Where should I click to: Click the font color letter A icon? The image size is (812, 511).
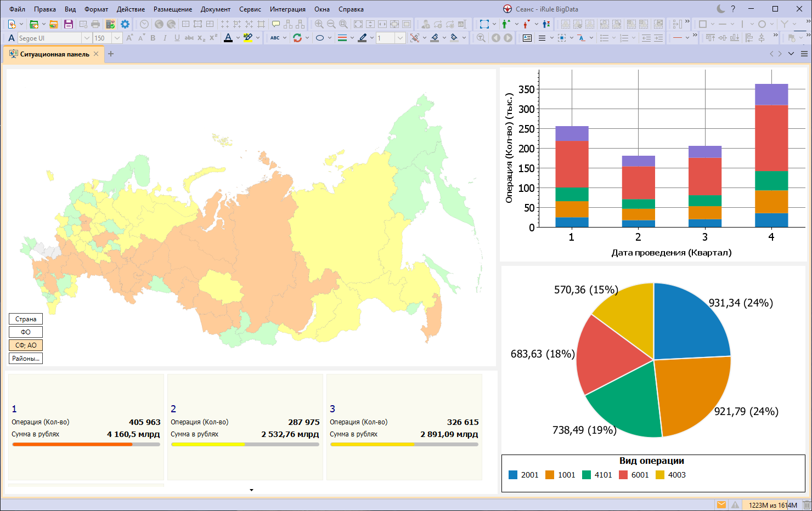tap(228, 38)
